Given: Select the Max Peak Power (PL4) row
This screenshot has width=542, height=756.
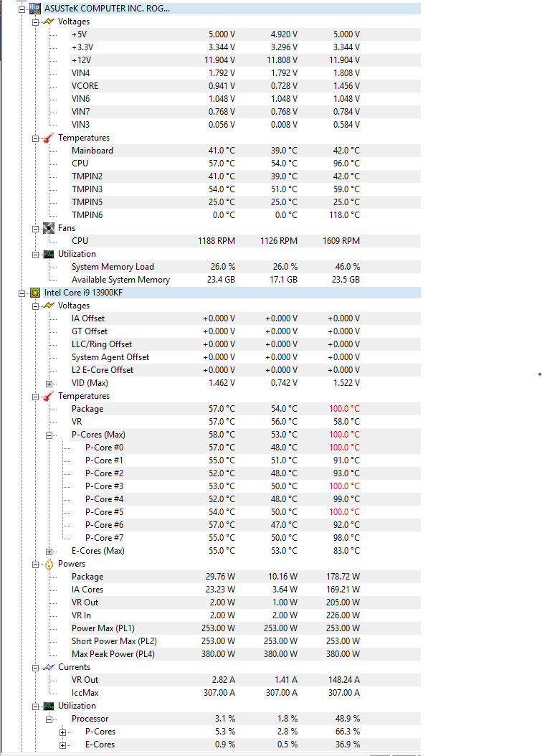Looking at the screenshot, I should [245, 653].
